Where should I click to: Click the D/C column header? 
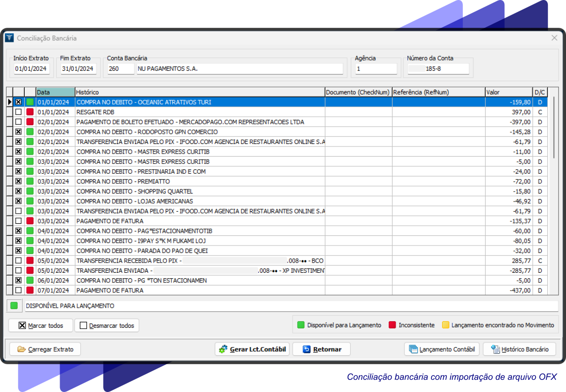click(x=540, y=92)
